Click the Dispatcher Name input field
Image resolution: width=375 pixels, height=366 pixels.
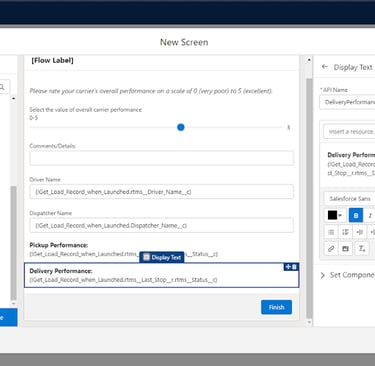[x=161, y=225]
